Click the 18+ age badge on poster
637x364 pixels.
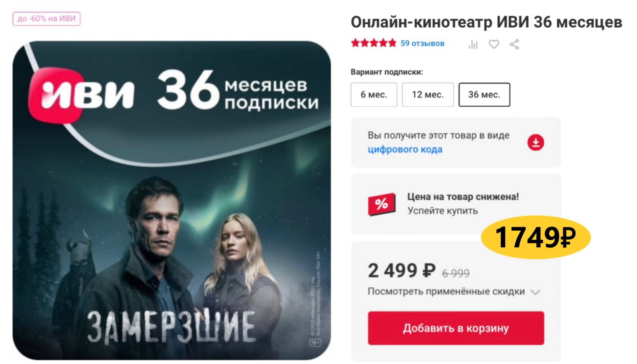point(315,343)
